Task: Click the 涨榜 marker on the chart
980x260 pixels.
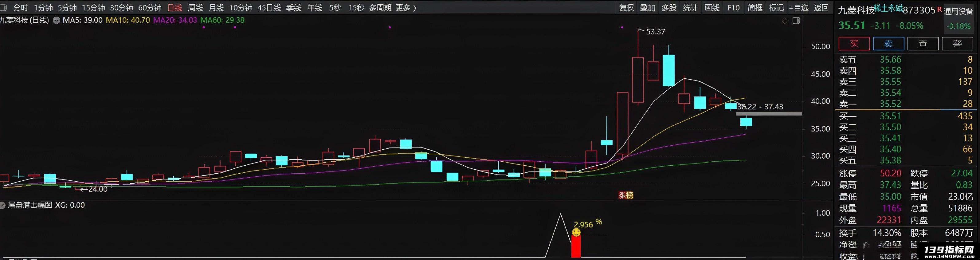Action: point(625,195)
